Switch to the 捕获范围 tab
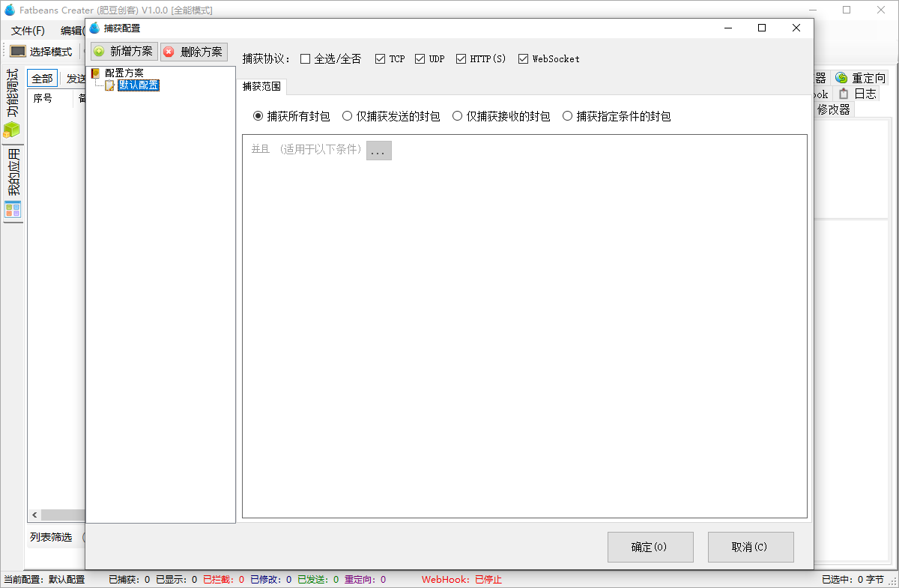 click(x=261, y=86)
